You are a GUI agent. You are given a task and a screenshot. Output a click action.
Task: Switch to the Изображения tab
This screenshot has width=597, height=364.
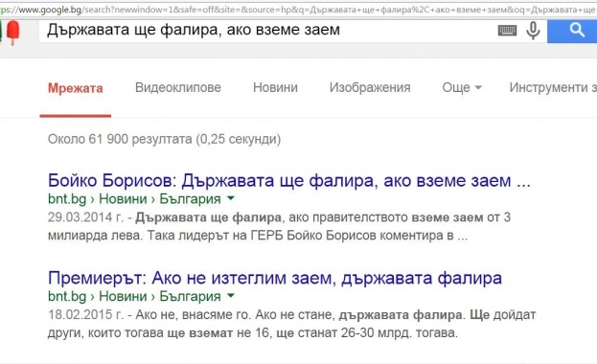click(370, 87)
